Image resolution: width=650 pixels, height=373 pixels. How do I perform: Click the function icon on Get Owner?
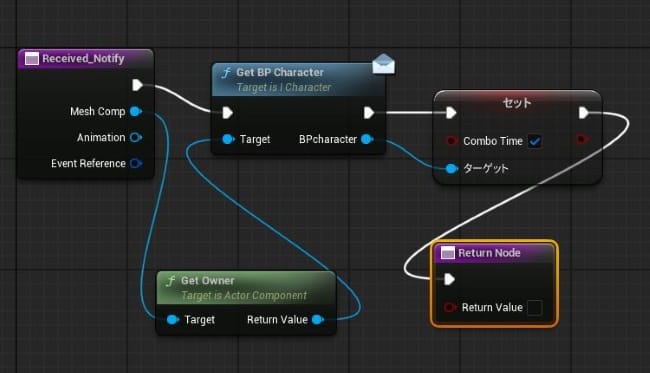pos(170,281)
